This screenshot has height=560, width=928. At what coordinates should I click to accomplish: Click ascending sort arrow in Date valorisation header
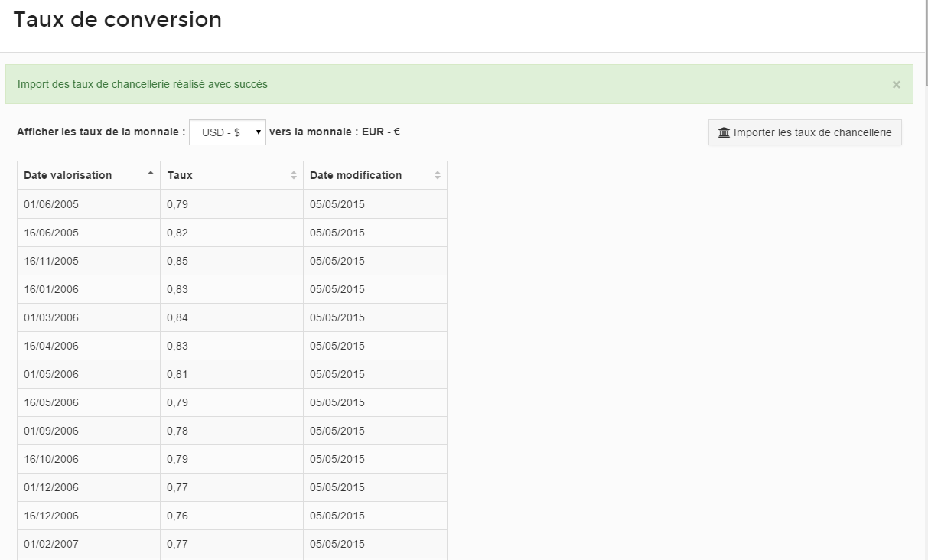click(150, 174)
